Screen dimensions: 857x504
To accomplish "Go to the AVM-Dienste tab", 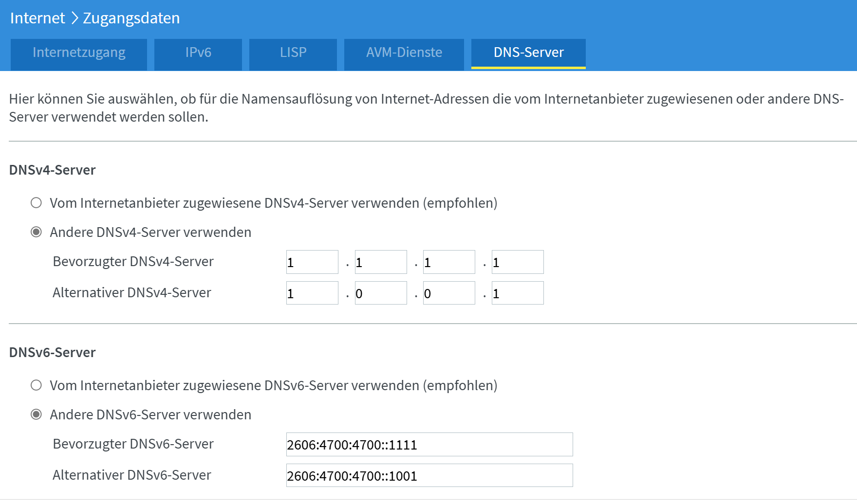I will click(x=404, y=53).
